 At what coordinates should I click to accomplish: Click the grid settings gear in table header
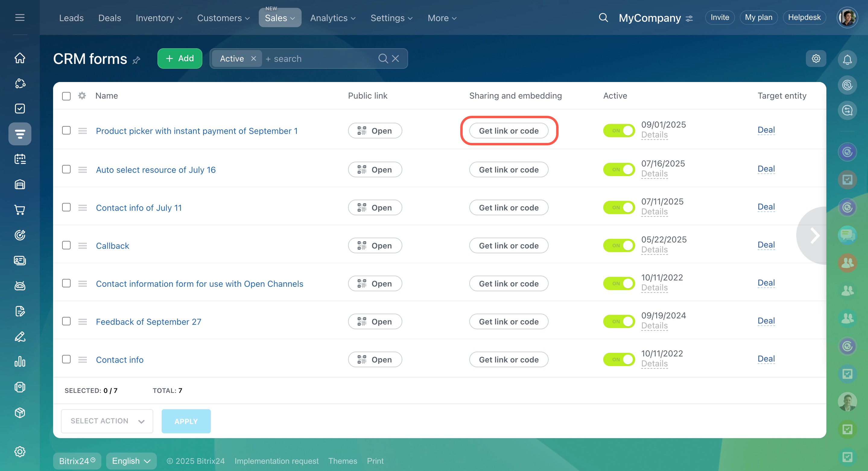coord(82,96)
